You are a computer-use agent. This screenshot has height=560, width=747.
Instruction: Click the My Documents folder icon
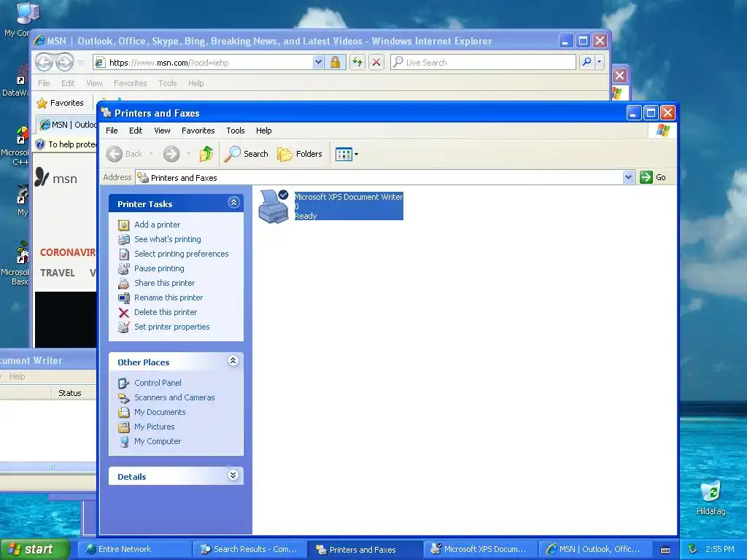coord(124,413)
